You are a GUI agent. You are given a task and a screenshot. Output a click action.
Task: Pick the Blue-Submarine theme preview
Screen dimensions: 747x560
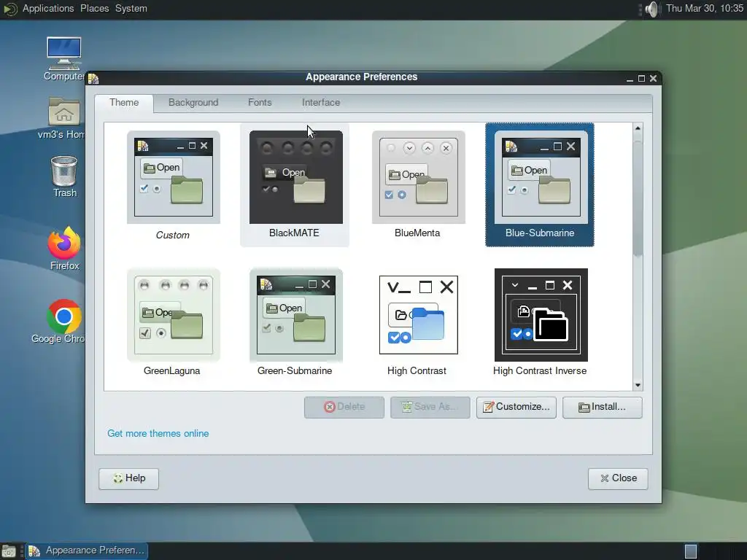[x=541, y=177]
